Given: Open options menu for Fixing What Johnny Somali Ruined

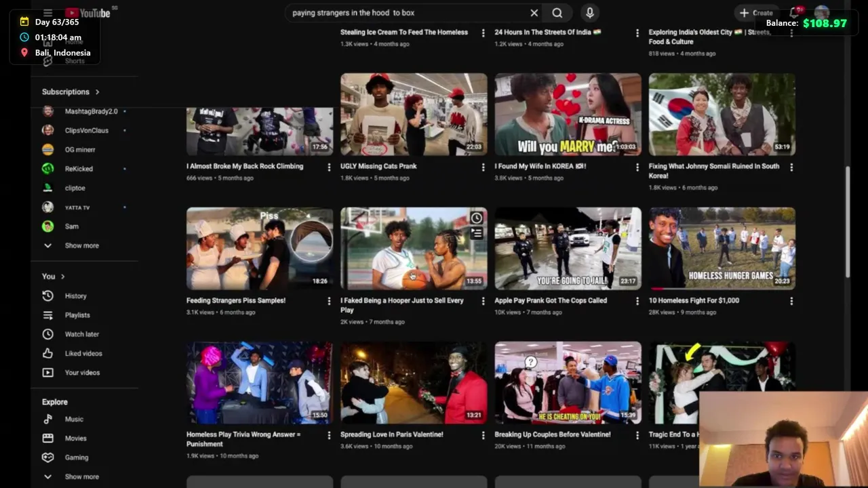Looking at the screenshot, I should [791, 167].
